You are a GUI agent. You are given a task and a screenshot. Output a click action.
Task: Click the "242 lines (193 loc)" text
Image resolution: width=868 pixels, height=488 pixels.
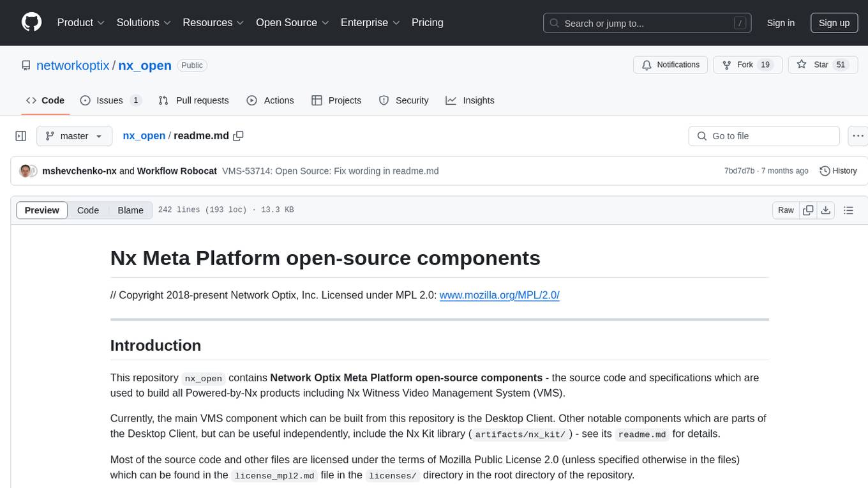[202, 210]
